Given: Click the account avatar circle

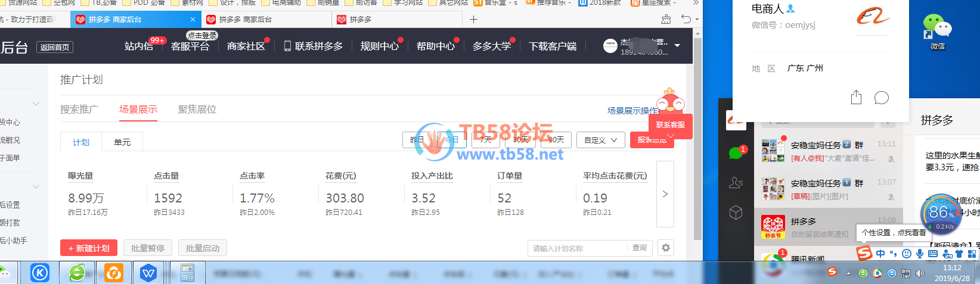Looking at the screenshot, I should pyautogui.click(x=610, y=46).
